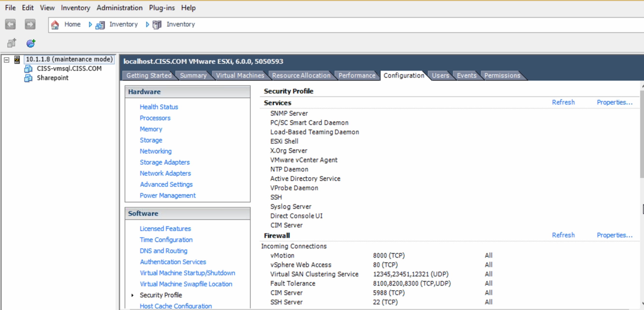The height and width of the screenshot is (310, 644).
Task: Open Virtual Machine Startup/Shutdown link
Action: tap(187, 273)
